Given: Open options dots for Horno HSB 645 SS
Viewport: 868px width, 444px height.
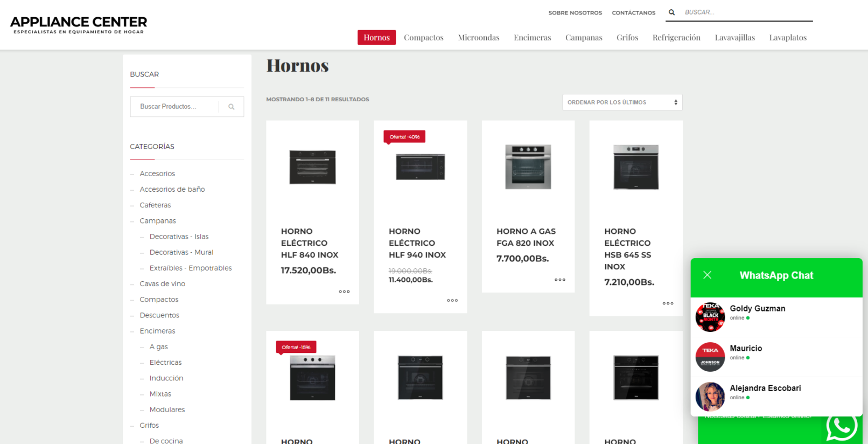Looking at the screenshot, I should point(668,303).
